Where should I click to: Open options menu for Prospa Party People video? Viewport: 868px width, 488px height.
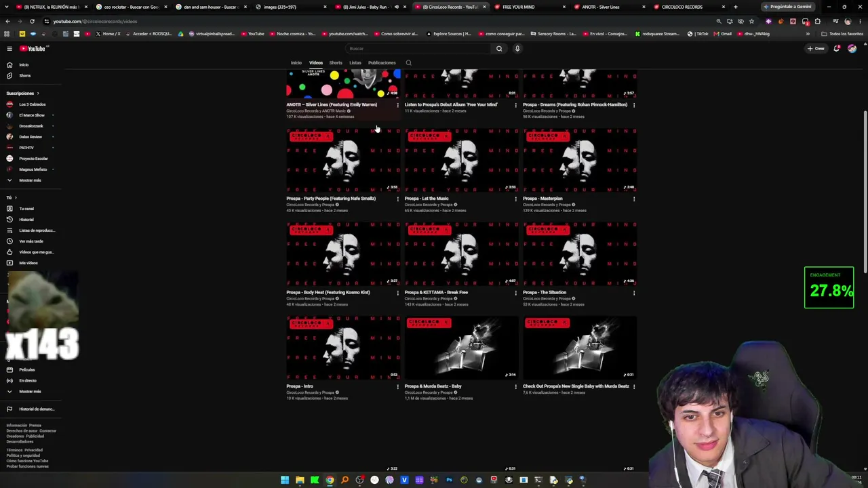(398, 199)
